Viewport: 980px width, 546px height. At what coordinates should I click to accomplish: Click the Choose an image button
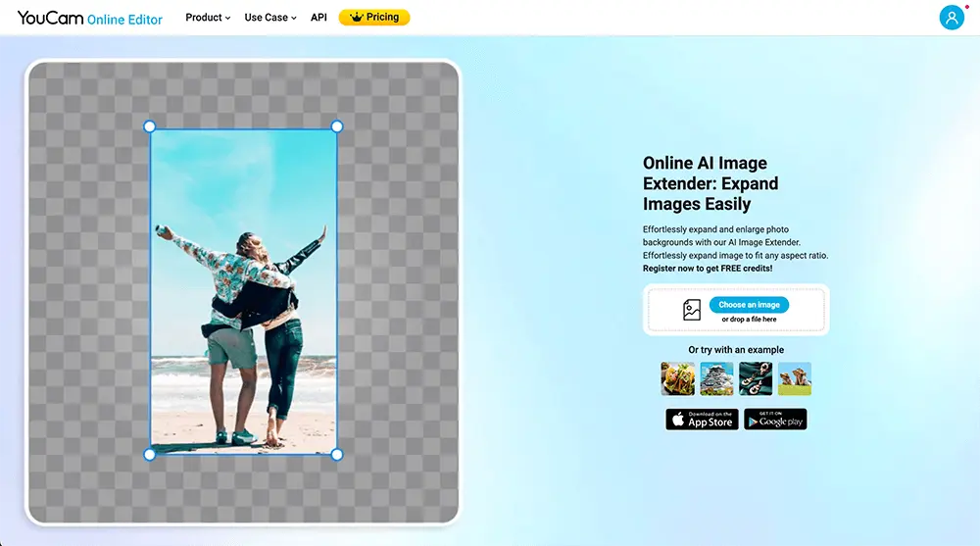tap(749, 305)
